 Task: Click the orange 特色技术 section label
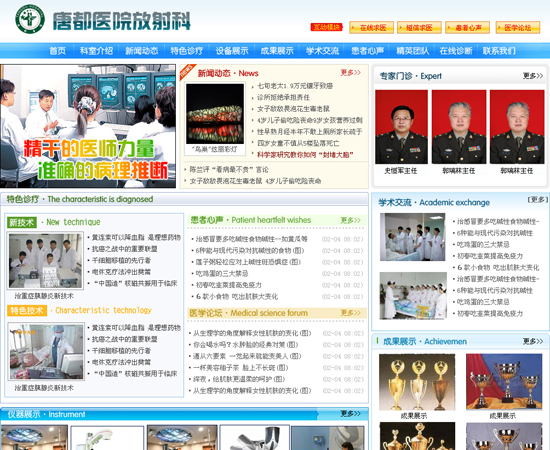tap(27, 310)
